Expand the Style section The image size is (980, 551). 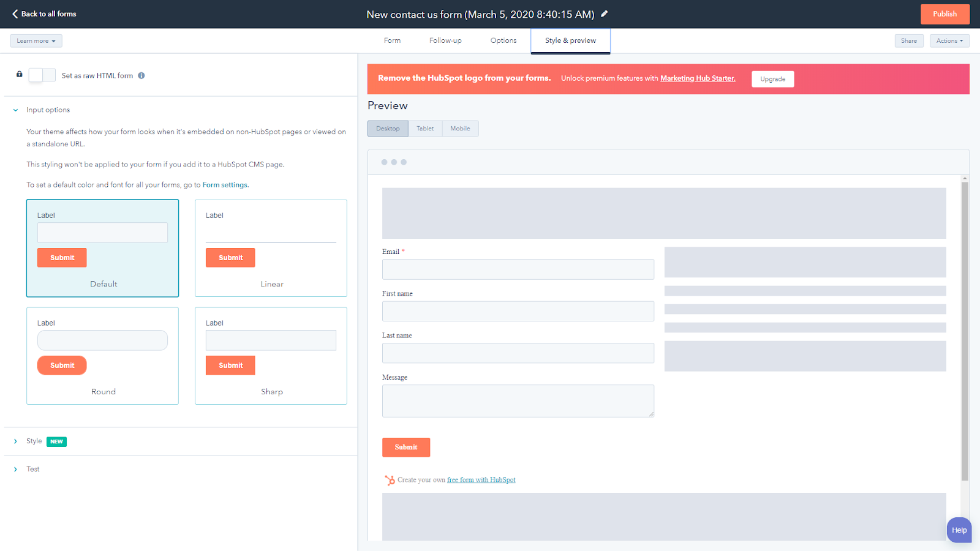pos(16,441)
